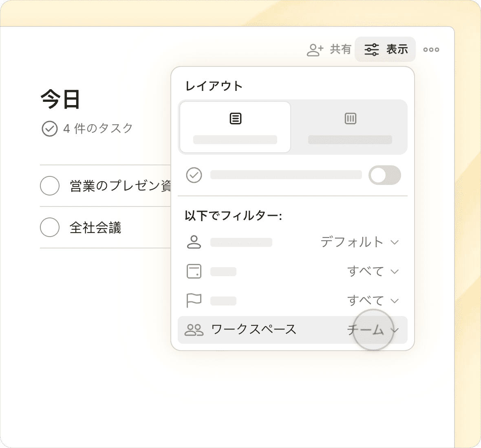Viewport: 481px width, 448px height.
Task: Open the three-dot more options menu
Action: [431, 50]
